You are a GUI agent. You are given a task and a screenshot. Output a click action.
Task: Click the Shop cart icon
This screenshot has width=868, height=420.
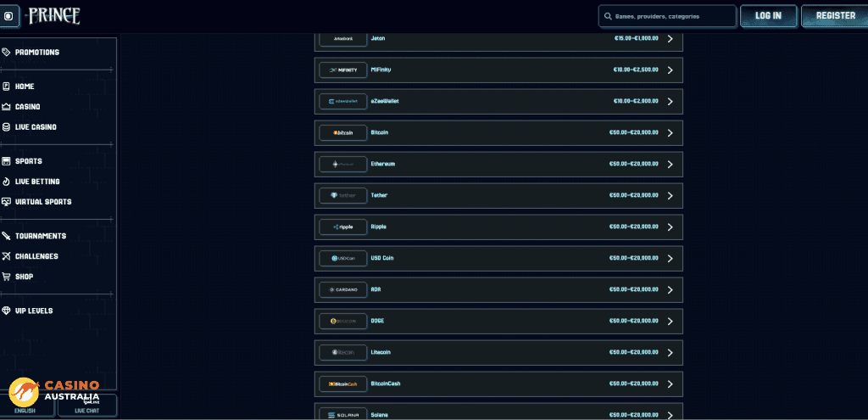6,277
